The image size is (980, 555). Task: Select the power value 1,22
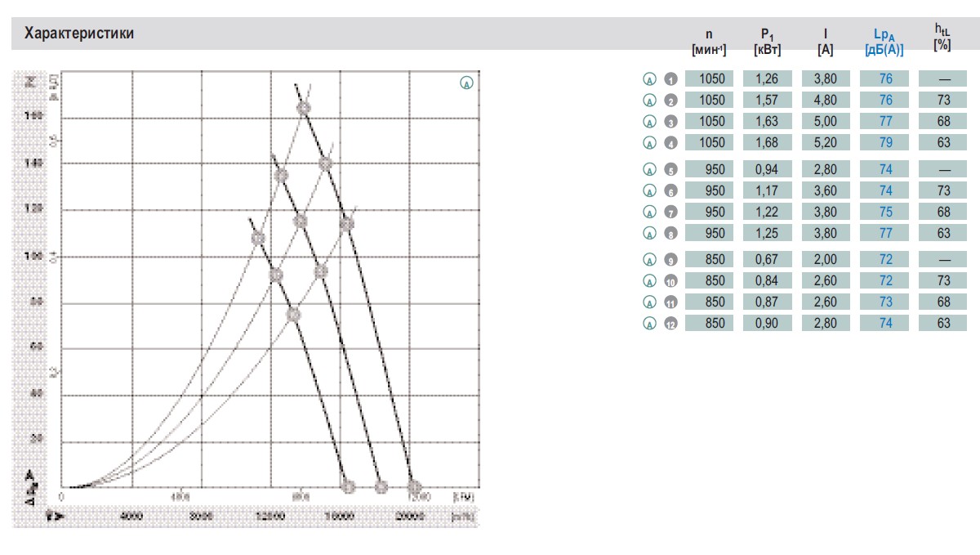point(767,213)
